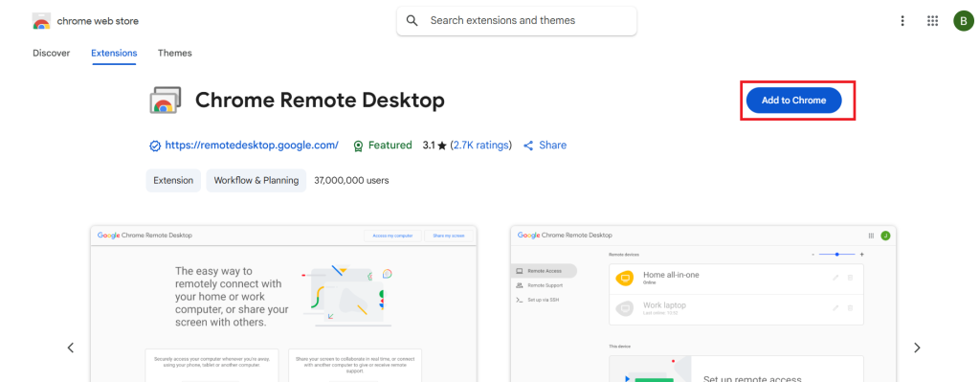Open the first screenshot about remote connection
The height and width of the screenshot is (382, 980).
click(x=283, y=303)
